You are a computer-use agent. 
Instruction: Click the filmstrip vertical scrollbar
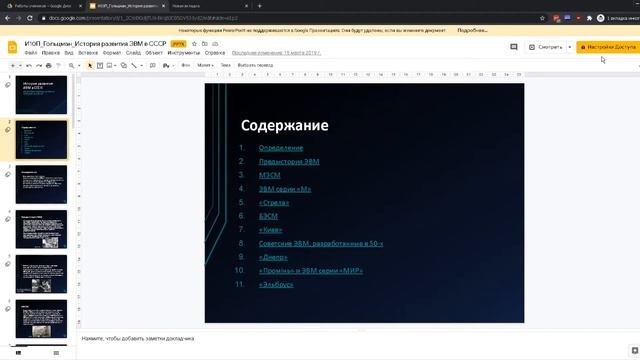coord(73,101)
